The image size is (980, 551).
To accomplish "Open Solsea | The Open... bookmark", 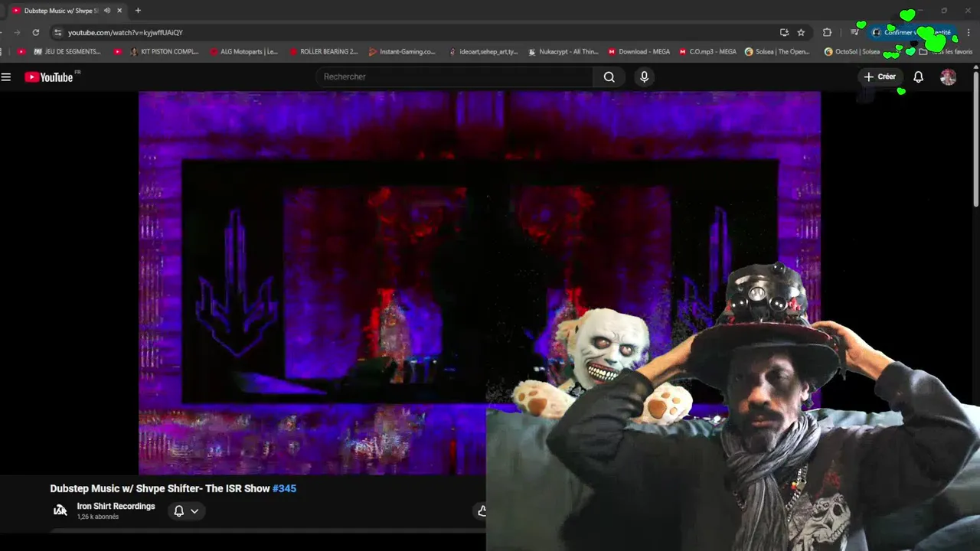I will [777, 52].
